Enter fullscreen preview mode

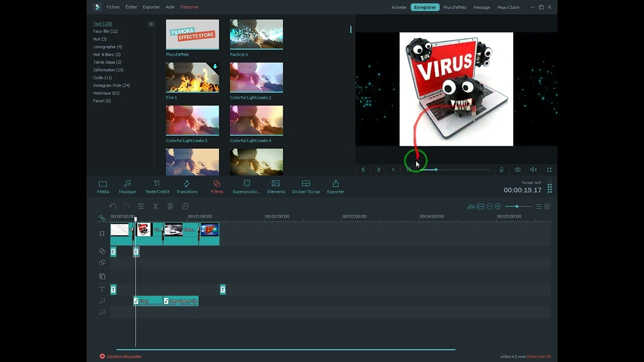(549, 170)
